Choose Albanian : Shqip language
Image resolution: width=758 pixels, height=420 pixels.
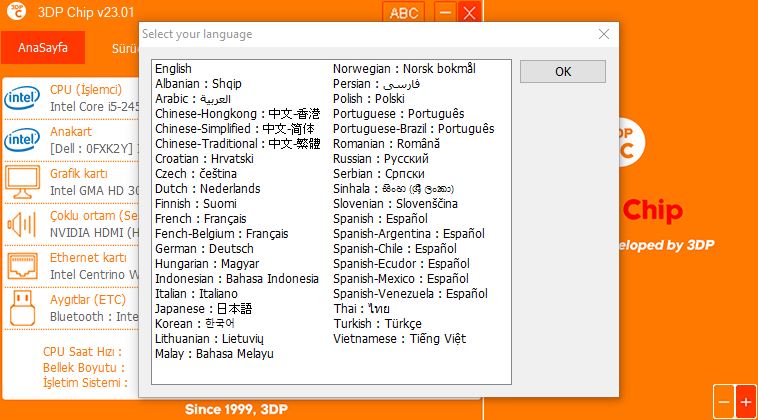198,84
